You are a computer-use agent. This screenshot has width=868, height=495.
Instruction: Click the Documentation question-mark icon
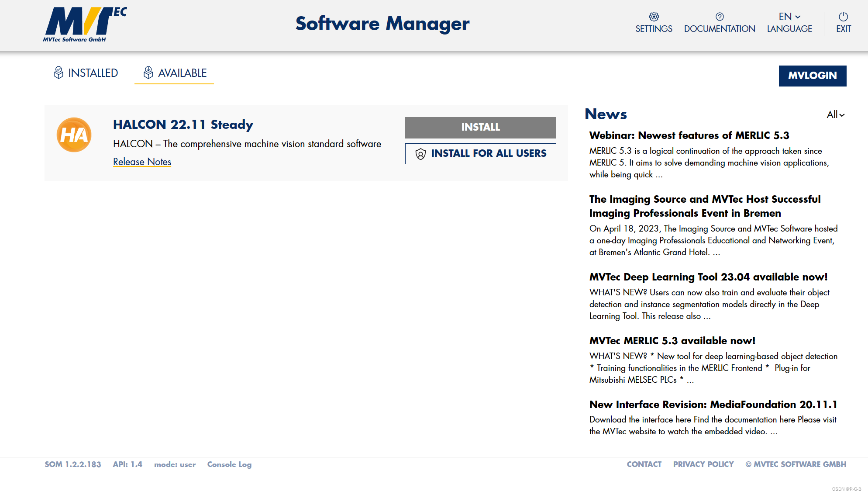pos(720,17)
